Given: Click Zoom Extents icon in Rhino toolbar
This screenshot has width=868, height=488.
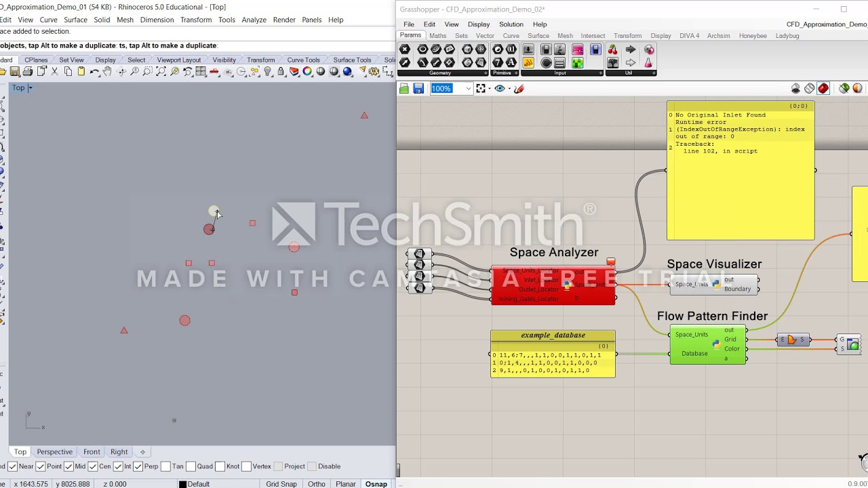Looking at the screenshot, I should click(161, 71).
